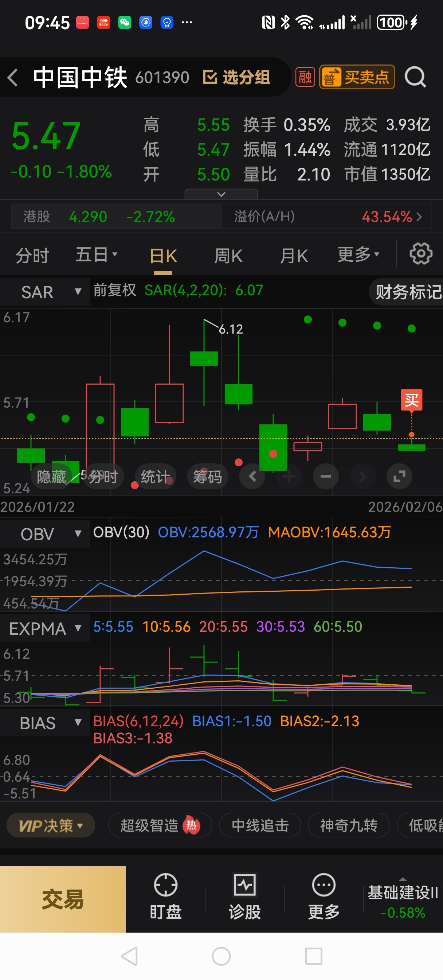Open bottom 更多 more options icon
Viewport: 443px width, 980px height.
pyautogui.click(x=324, y=896)
